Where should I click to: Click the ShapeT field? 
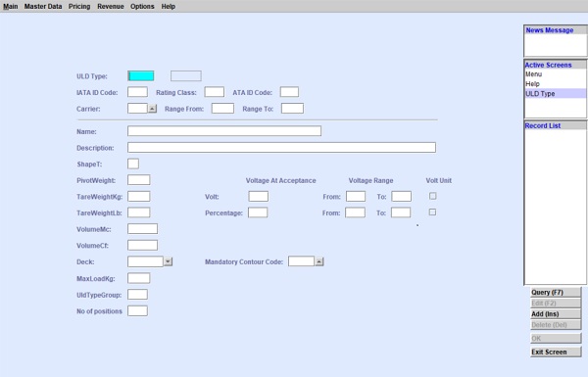(133, 164)
